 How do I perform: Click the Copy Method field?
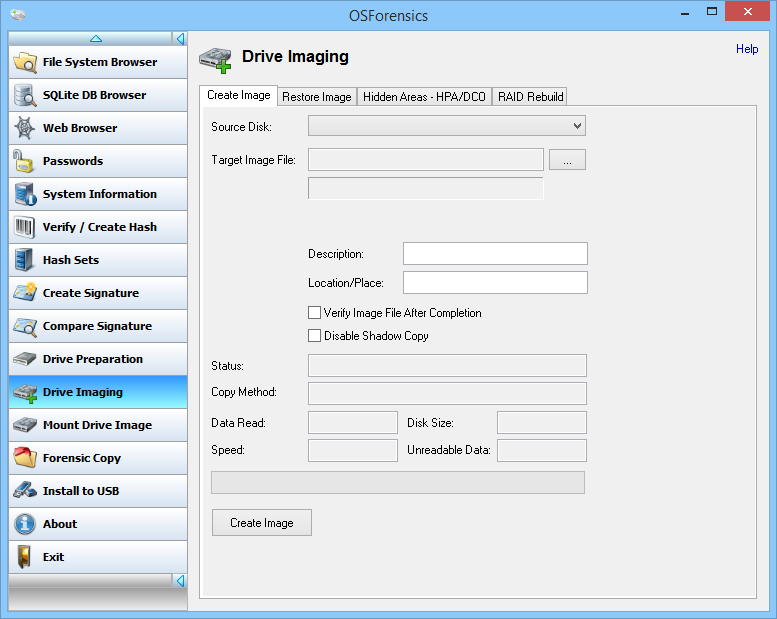pos(447,394)
